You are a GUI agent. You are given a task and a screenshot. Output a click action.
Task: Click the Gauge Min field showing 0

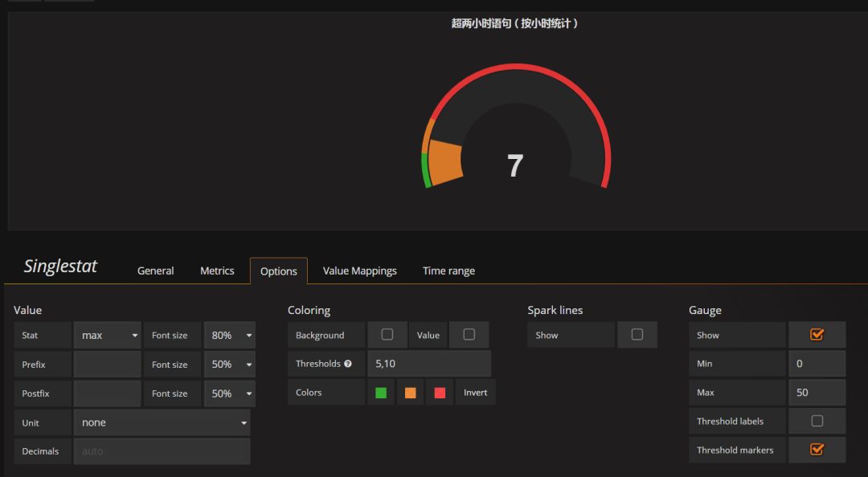coord(817,364)
